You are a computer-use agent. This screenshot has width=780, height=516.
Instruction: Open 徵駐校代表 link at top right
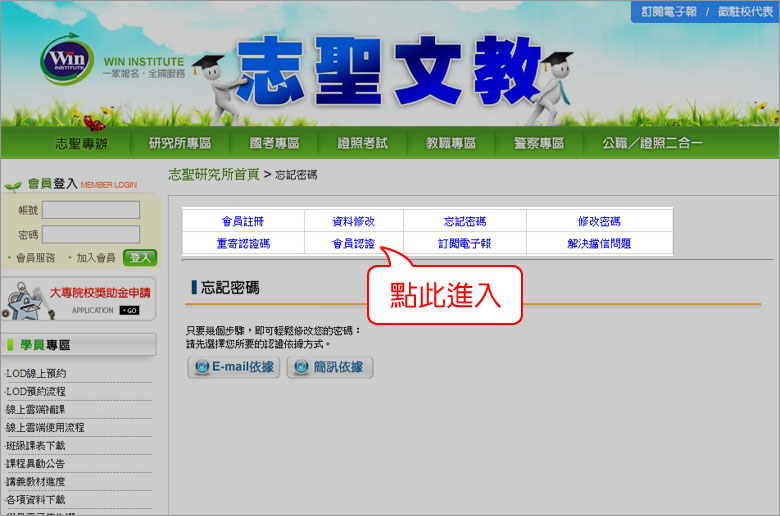point(745,11)
